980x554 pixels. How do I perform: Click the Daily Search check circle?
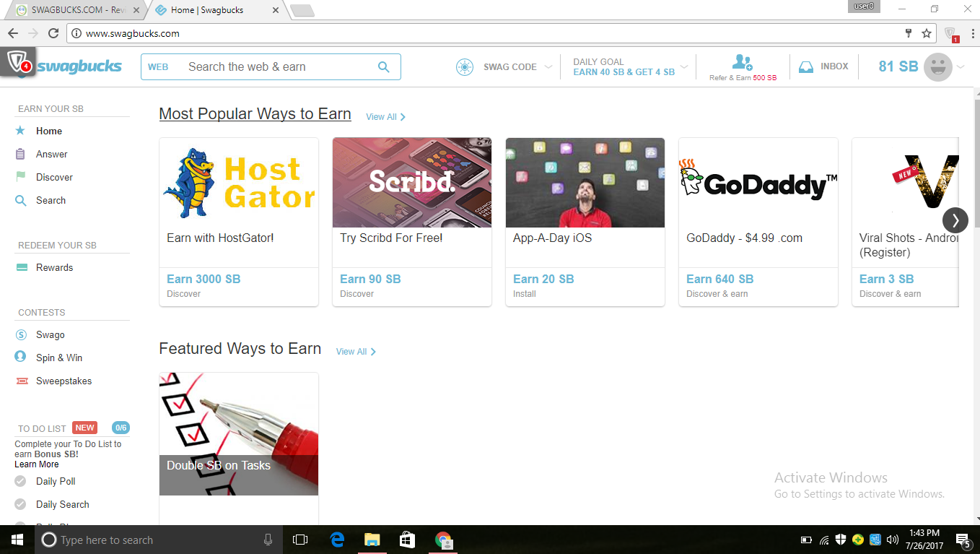tap(20, 504)
